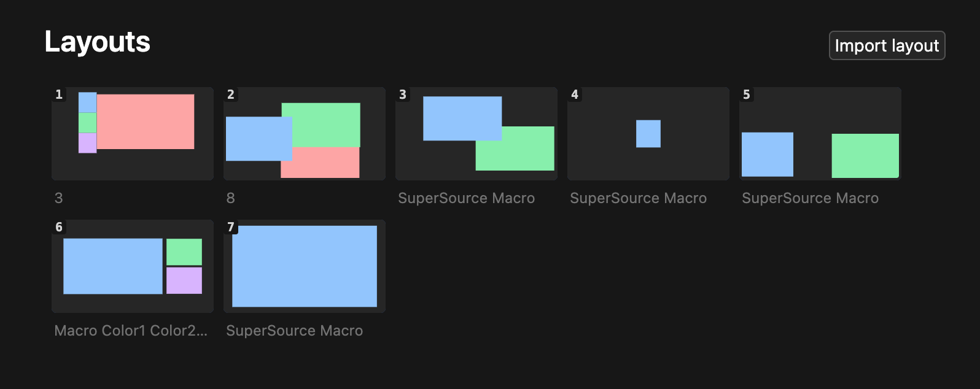
Task: Click the "Macro Color1 Color2..." label
Action: (131, 331)
